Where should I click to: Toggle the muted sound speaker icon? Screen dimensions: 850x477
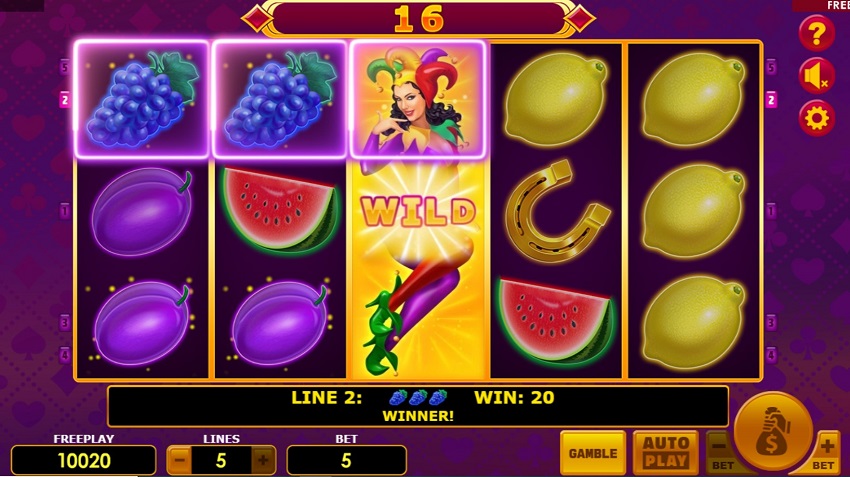(816, 76)
